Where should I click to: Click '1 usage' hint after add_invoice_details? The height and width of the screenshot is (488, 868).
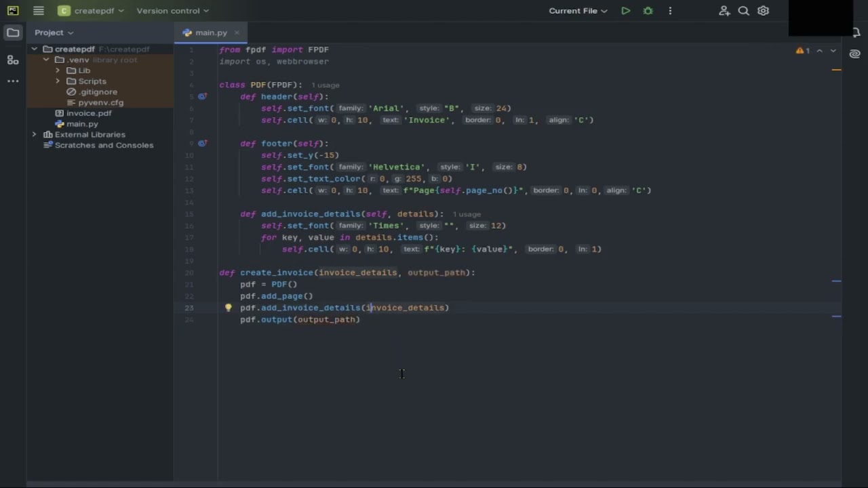pyautogui.click(x=467, y=214)
